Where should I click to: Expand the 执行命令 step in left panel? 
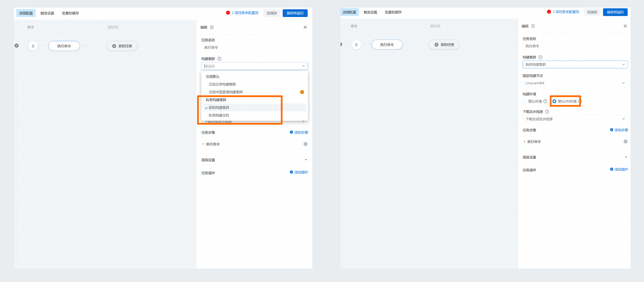coord(203,144)
